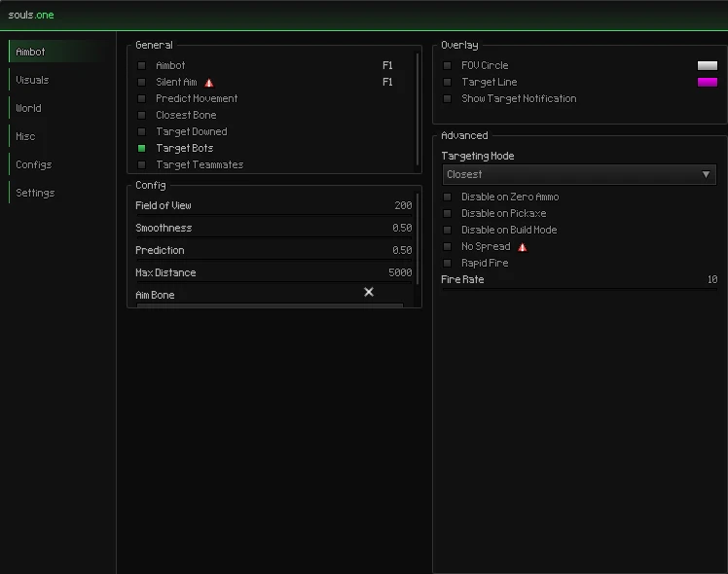The image size is (728, 574).
Task: Enable the Silent Aim checkbox
Action: coord(141,82)
